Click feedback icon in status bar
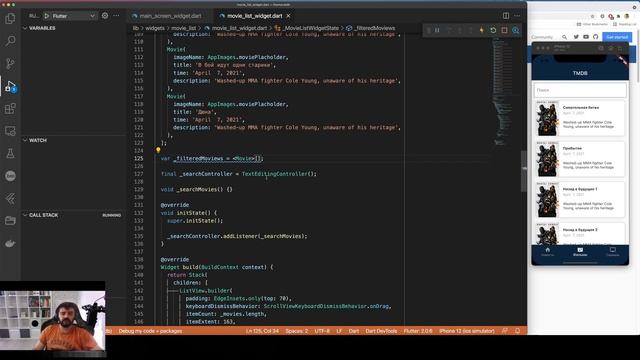This screenshot has width=640, height=360. click(x=505, y=331)
